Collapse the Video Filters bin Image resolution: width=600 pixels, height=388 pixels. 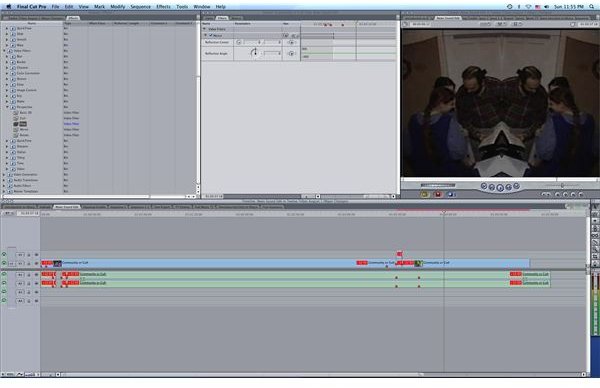(x=4, y=51)
